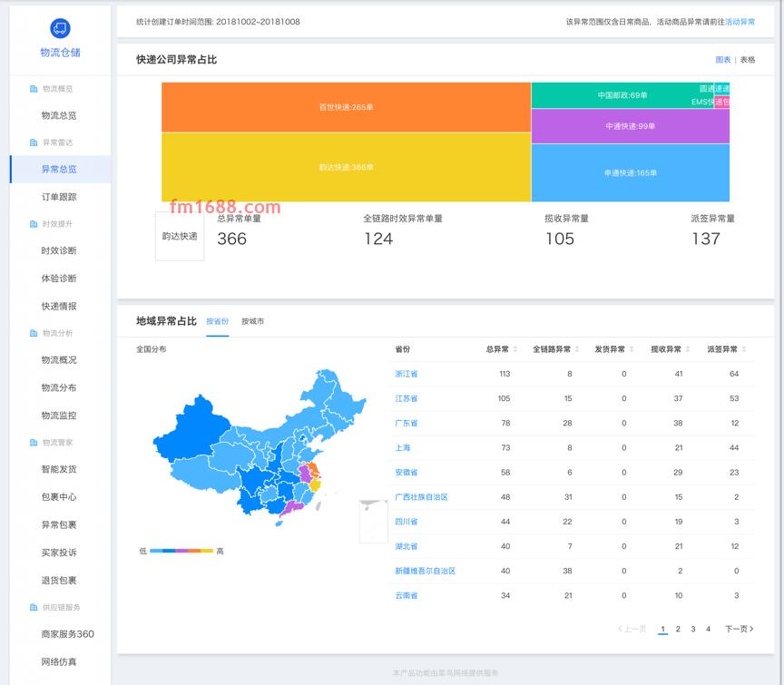Screen dimensions: 784x685
Task: Open 新疆维吾尔自治区 link
Action: click(x=425, y=571)
